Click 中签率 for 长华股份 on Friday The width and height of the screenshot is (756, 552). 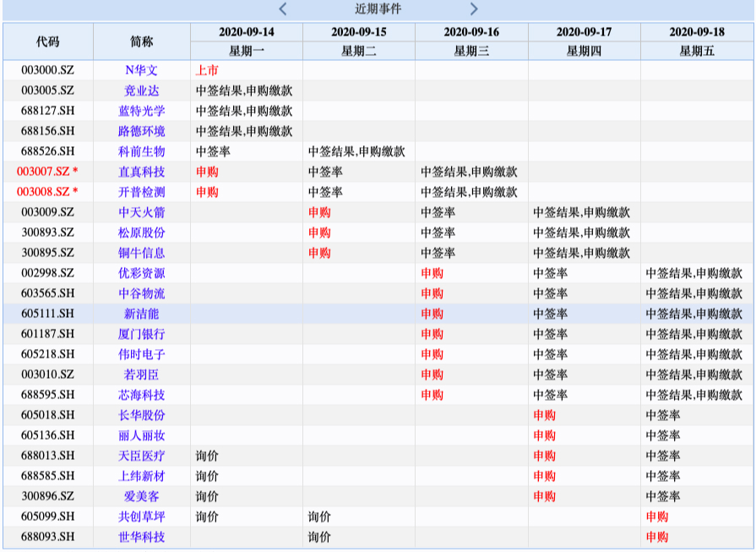(x=663, y=415)
